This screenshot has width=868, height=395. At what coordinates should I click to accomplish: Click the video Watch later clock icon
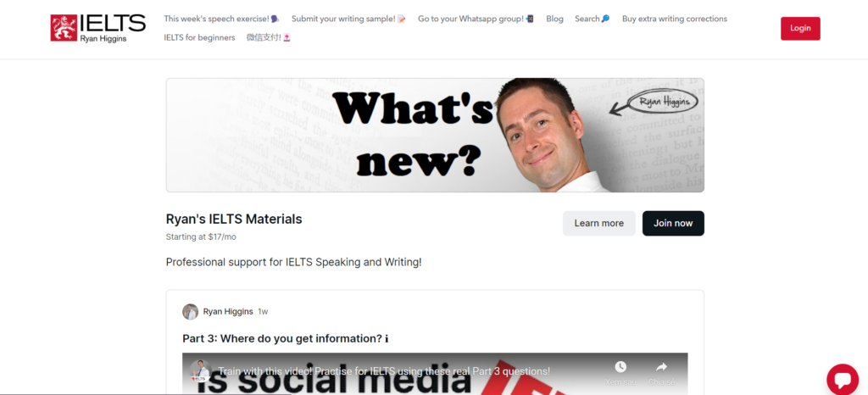click(x=620, y=367)
